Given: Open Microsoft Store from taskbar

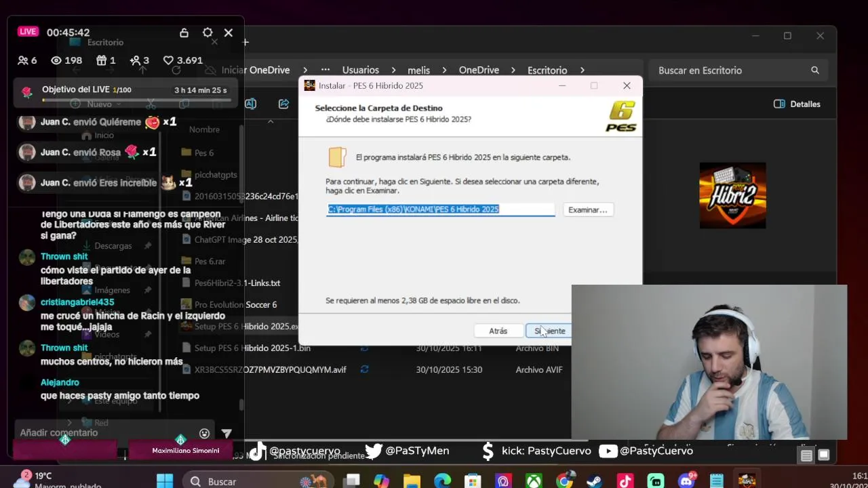Looking at the screenshot, I should tap(473, 481).
